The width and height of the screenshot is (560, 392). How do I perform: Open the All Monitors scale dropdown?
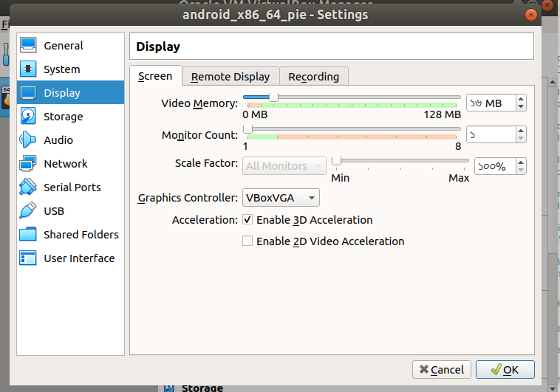tap(284, 165)
